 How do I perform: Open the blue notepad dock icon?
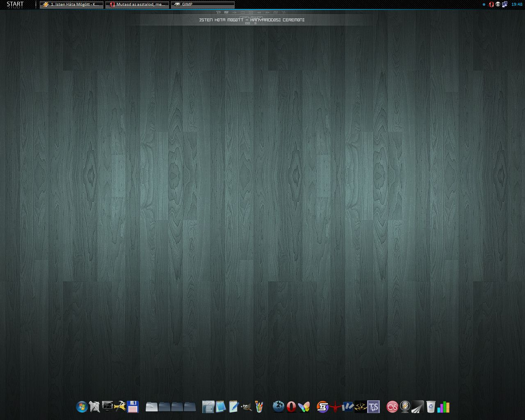click(x=221, y=406)
